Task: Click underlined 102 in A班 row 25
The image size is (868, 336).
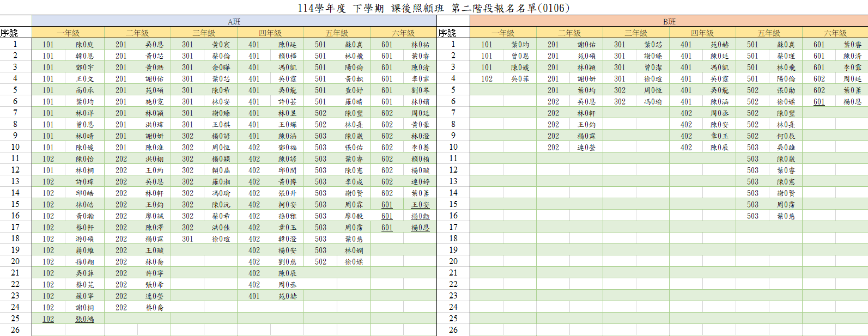Action: coord(48,319)
